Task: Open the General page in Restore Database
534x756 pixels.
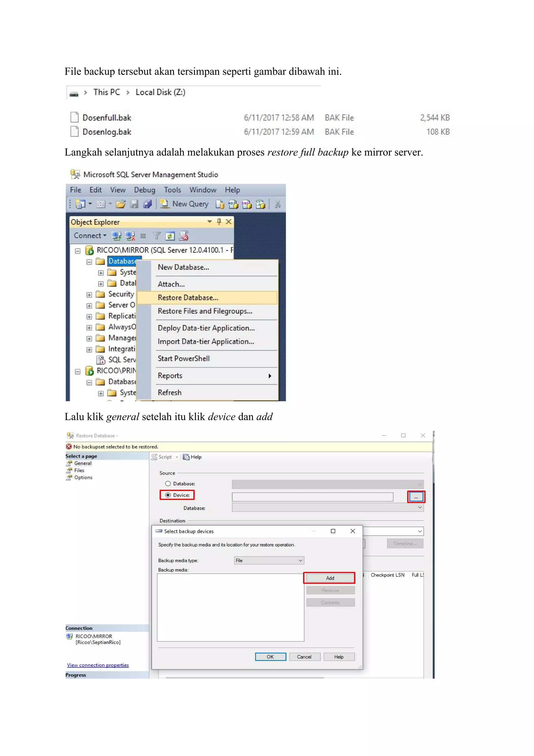Action: [83, 463]
